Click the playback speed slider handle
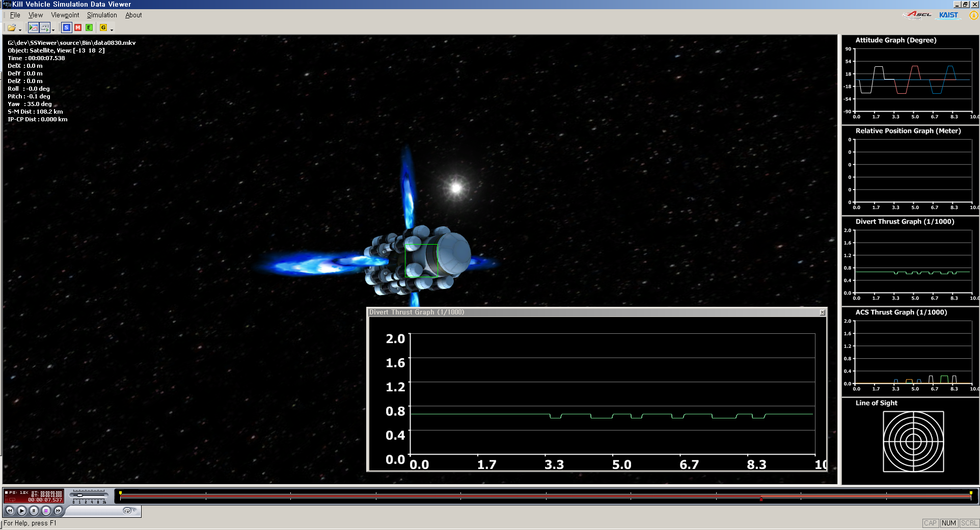This screenshot has height=530, width=980. (79, 495)
